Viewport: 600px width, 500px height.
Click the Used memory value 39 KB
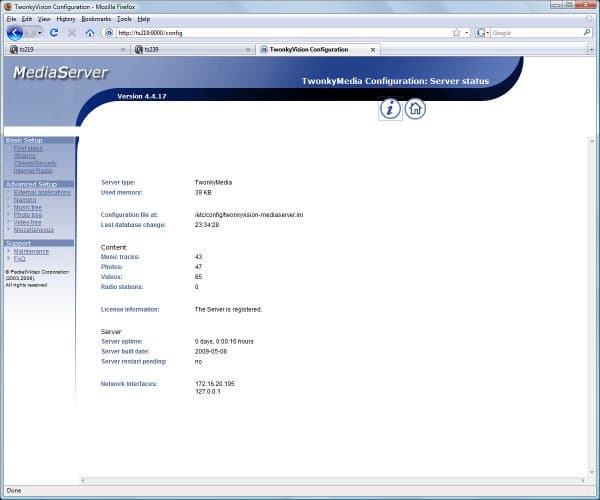[203, 192]
